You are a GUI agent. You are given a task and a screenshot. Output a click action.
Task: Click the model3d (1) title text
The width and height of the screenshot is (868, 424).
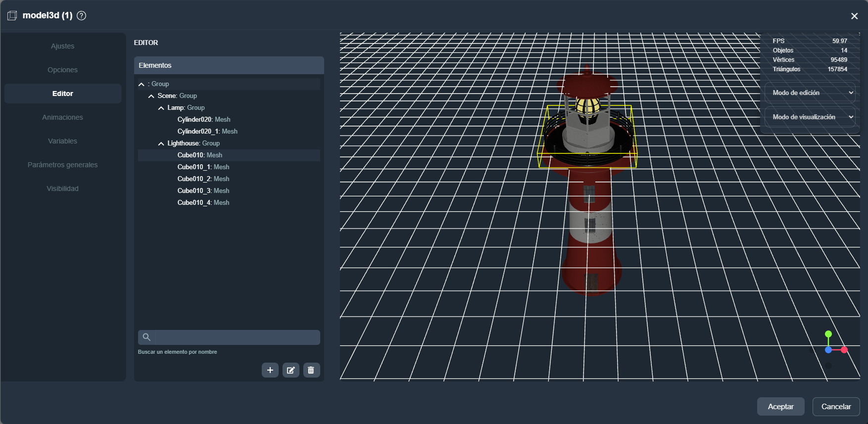[x=48, y=15]
